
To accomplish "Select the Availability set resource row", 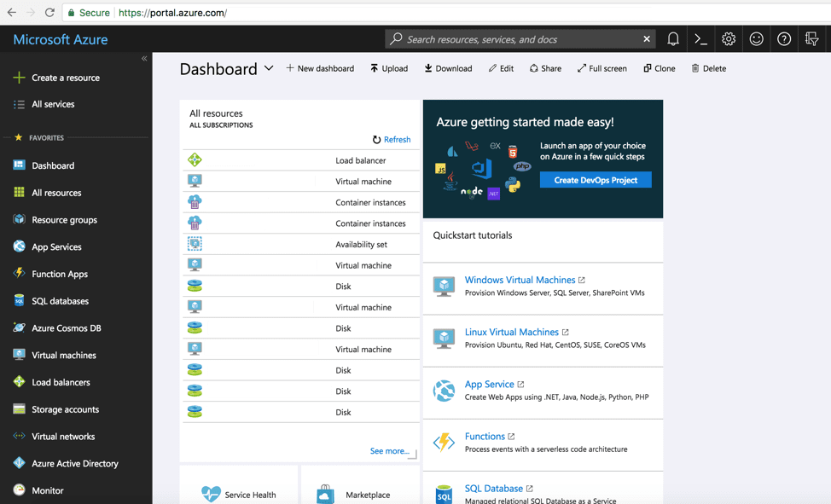I will [301, 244].
